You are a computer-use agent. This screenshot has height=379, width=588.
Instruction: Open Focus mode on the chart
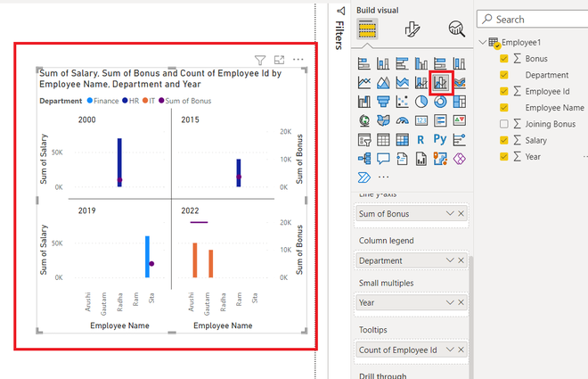[279, 59]
